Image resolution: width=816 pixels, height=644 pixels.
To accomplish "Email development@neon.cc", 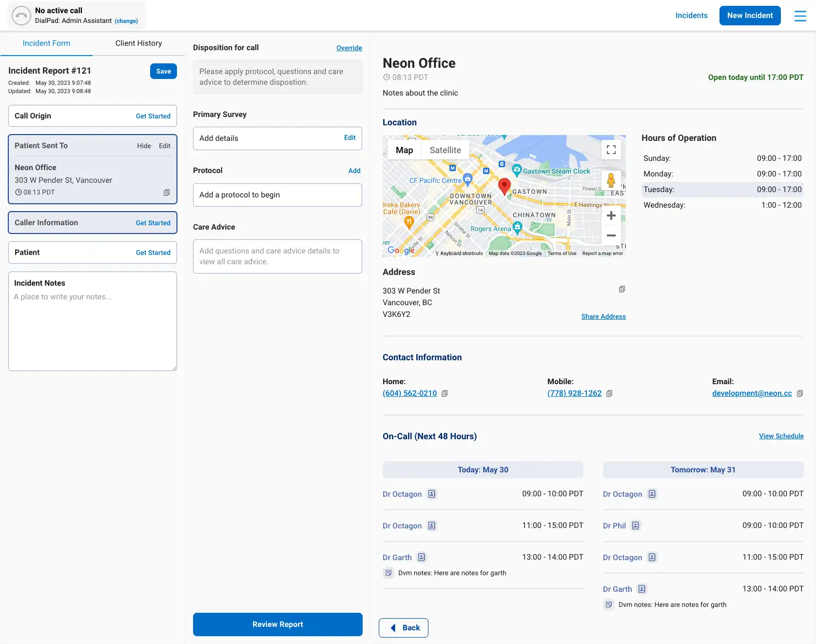I will [x=752, y=393].
